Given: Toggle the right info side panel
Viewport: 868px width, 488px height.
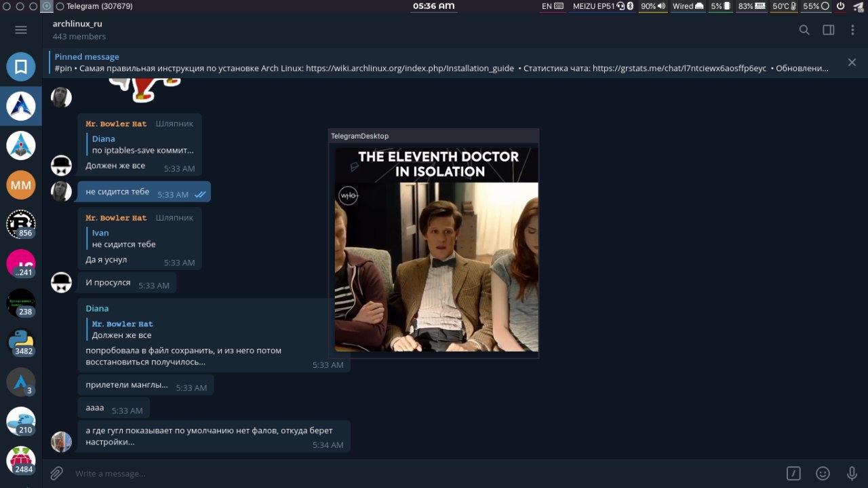Looking at the screenshot, I should [x=829, y=30].
